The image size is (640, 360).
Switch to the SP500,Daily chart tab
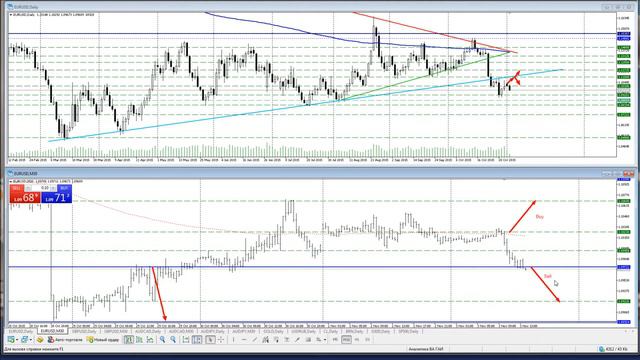[408, 331]
